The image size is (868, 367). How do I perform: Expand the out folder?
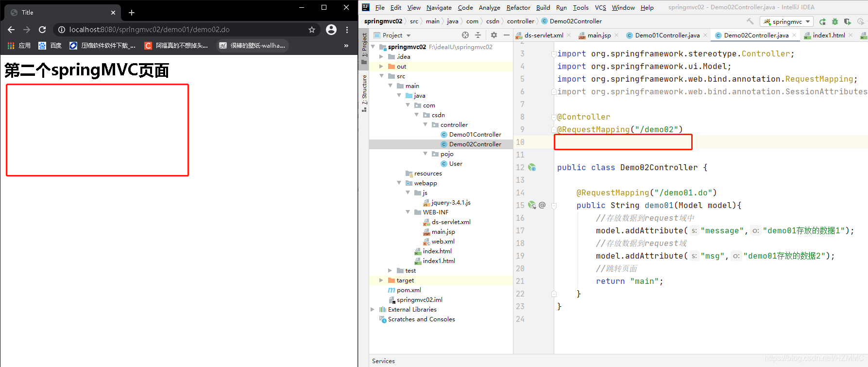tap(381, 66)
